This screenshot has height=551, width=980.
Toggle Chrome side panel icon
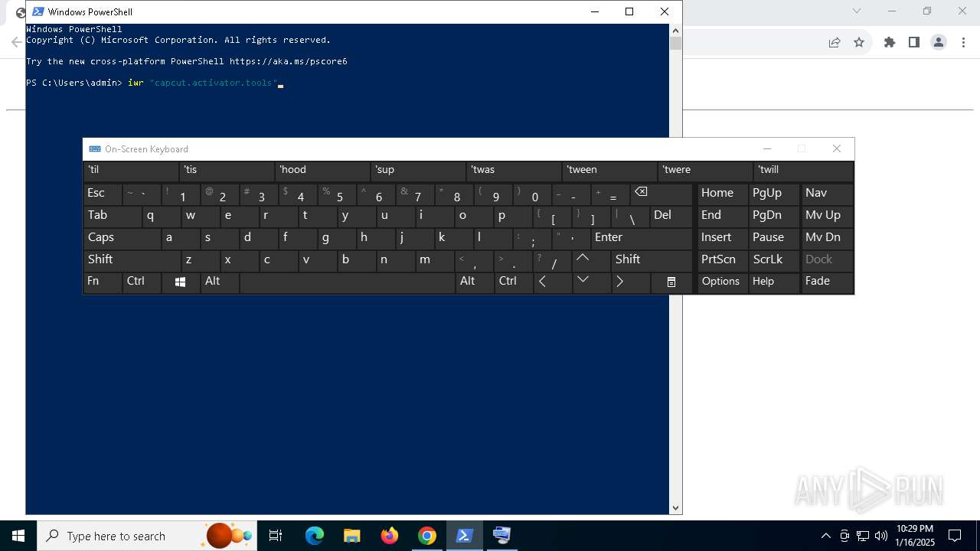point(914,42)
